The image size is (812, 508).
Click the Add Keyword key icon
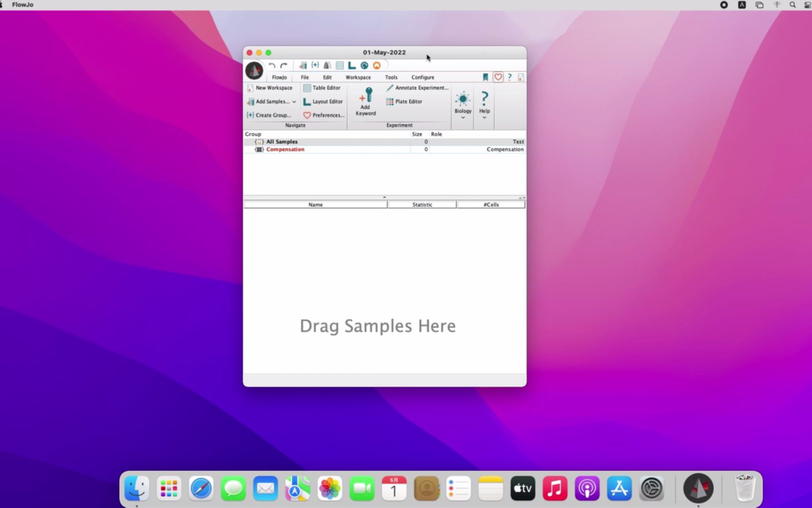(x=366, y=95)
